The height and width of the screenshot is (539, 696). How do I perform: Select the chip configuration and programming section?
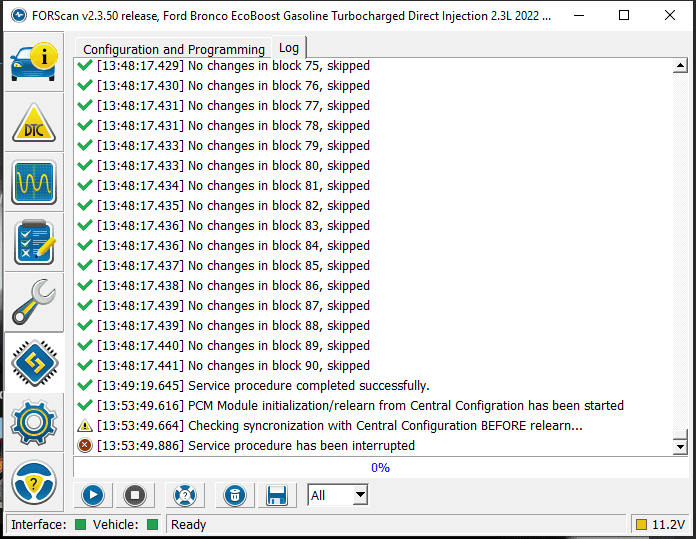coord(33,362)
